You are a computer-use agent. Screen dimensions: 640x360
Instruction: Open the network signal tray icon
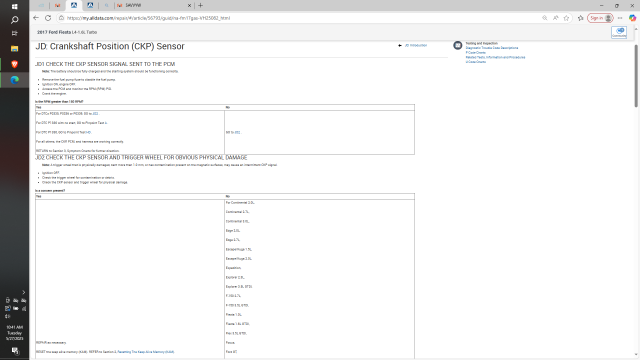tap(24, 309)
